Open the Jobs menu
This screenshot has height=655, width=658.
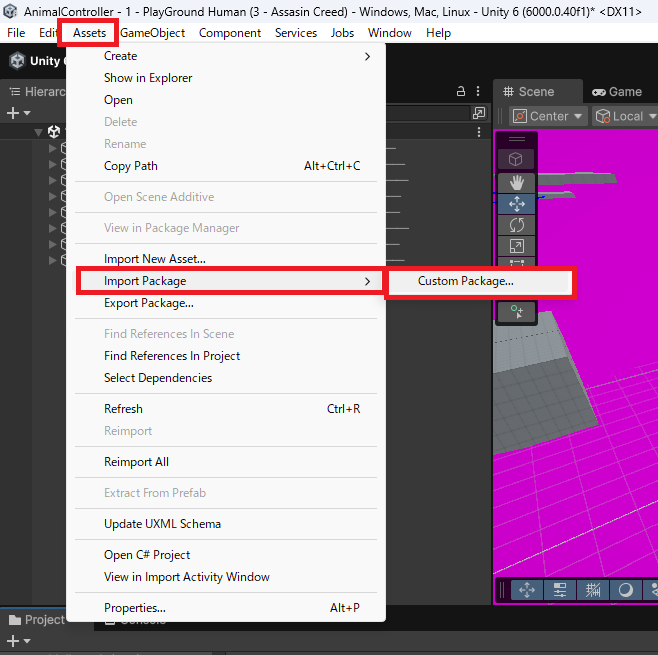(342, 33)
